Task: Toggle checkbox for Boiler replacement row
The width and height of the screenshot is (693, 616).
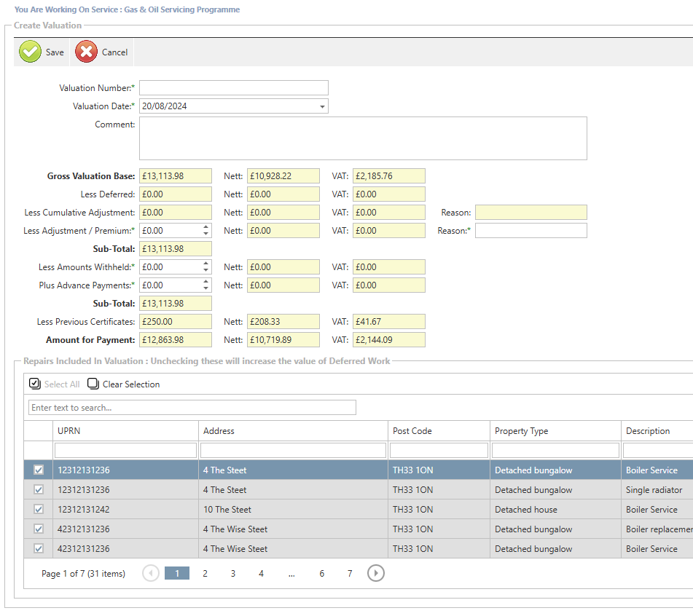Action: click(39, 529)
